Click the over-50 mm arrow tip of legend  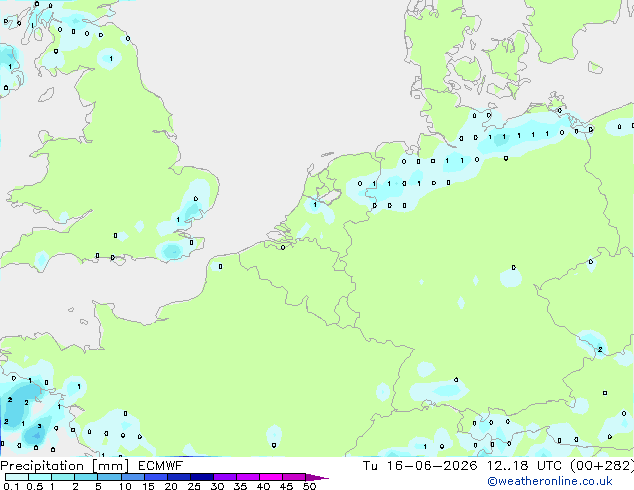(317, 477)
